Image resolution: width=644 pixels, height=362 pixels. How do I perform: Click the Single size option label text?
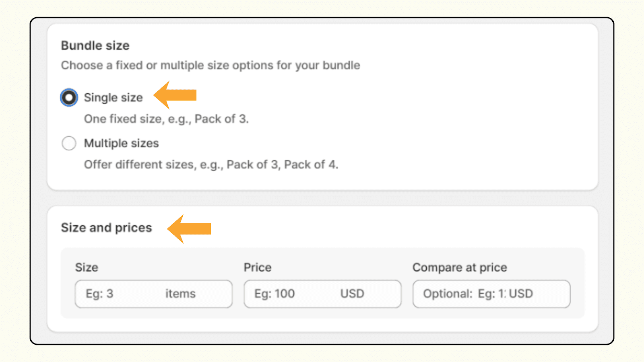point(113,97)
